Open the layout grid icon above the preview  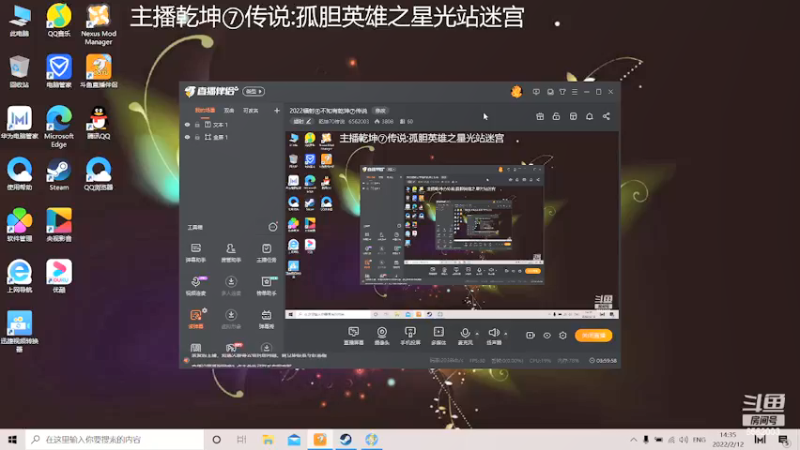coord(573,116)
